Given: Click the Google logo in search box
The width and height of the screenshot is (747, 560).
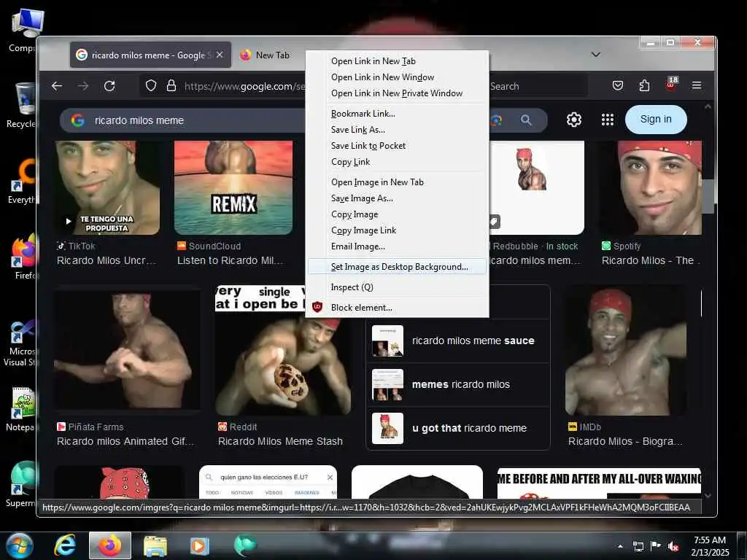Looking at the screenshot, I should tap(77, 120).
